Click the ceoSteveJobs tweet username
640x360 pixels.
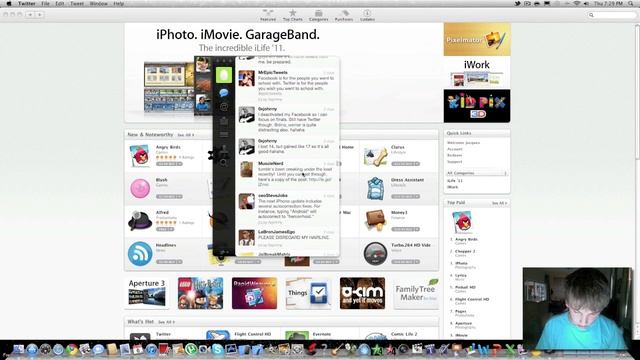click(273, 196)
